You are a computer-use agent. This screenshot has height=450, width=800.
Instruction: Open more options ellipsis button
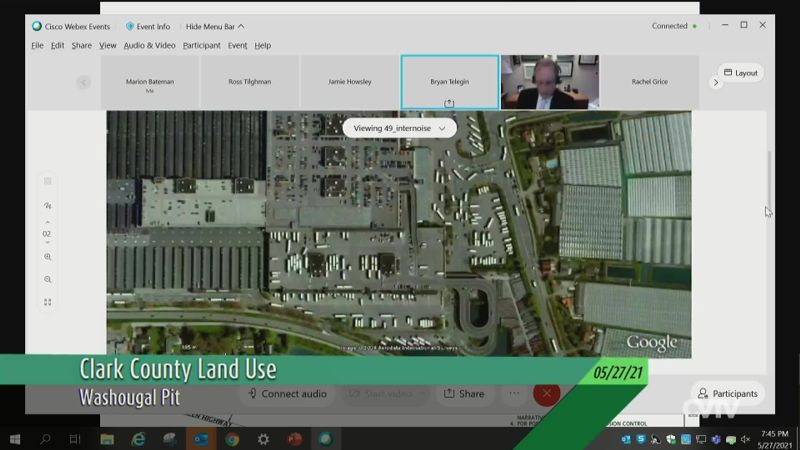514,393
